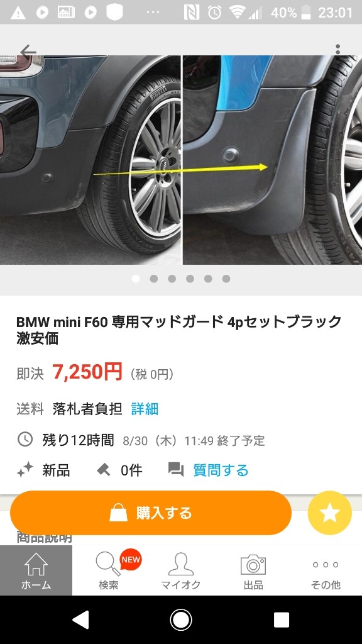This screenshot has width=362, height=644.
Task: Open the three-dot overflow menu
Action: (x=337, y=49)
